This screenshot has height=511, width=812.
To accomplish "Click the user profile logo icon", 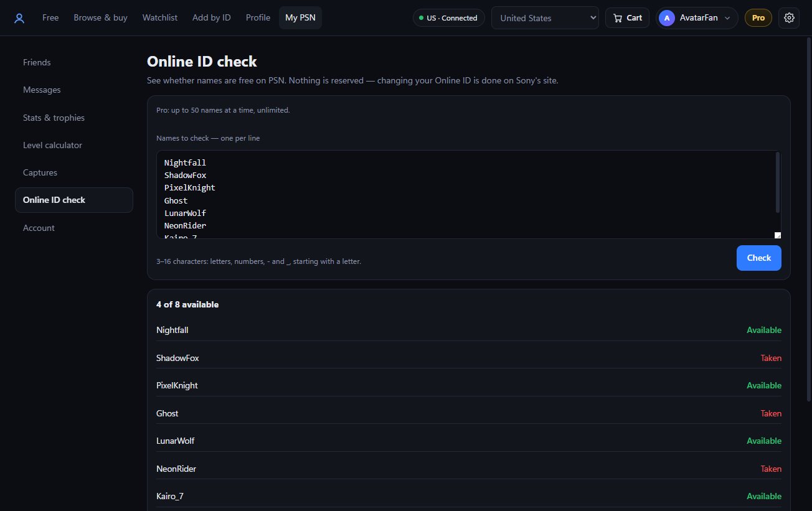I will (x=19, y=18).
